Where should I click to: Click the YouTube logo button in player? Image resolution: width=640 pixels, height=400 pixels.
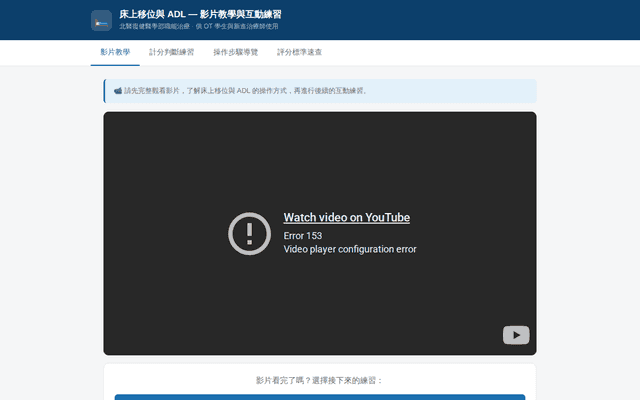click(516, 335)
